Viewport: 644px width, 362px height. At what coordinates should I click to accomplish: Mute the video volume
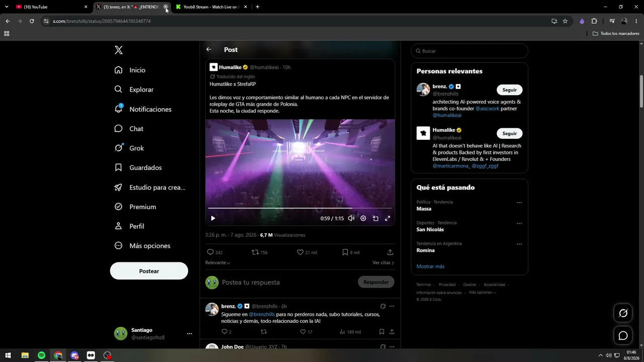pyautogui.click(x=351, y=218)
